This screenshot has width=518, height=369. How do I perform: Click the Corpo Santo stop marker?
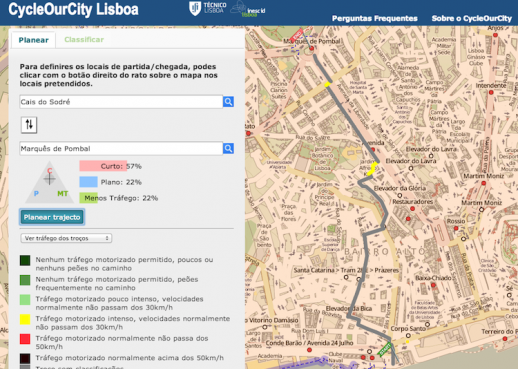(x=408, y=336)
